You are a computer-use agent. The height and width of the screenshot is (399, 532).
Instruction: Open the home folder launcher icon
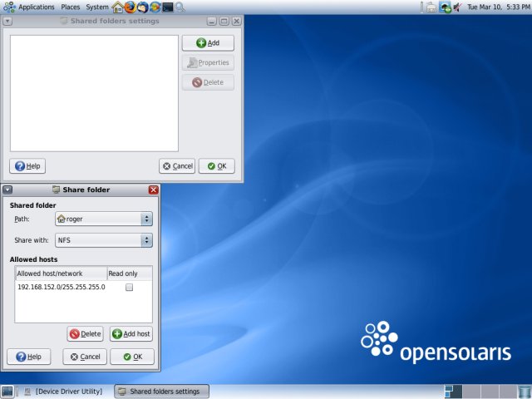point(118,7)
